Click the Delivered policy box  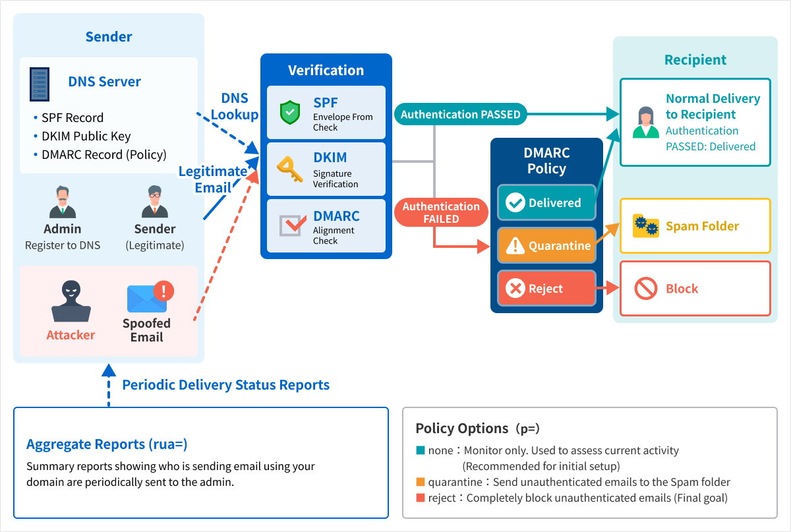[x=546, y=202]
